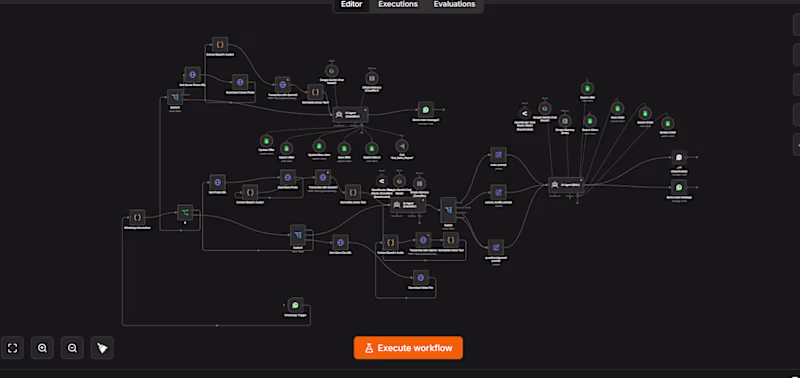The width and height of the screenshot is (800, 378).
Task: Select the Switch1 node
Action: point(298,235)
